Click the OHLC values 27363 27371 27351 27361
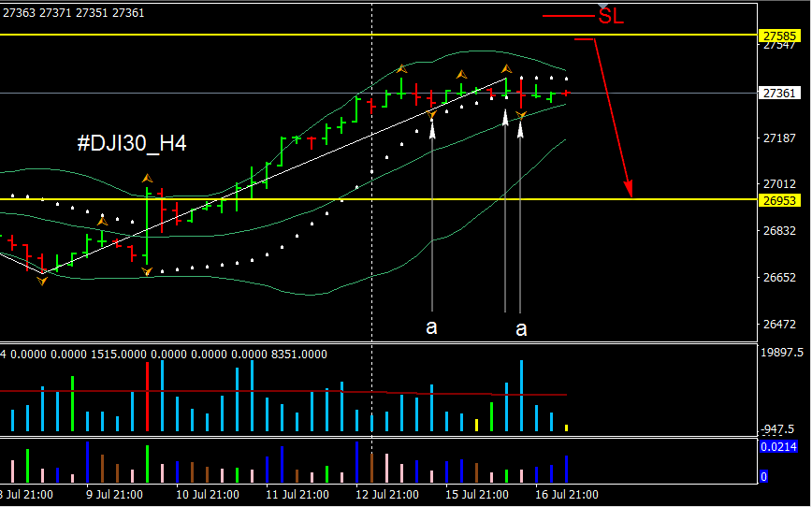 coord(74,13)
